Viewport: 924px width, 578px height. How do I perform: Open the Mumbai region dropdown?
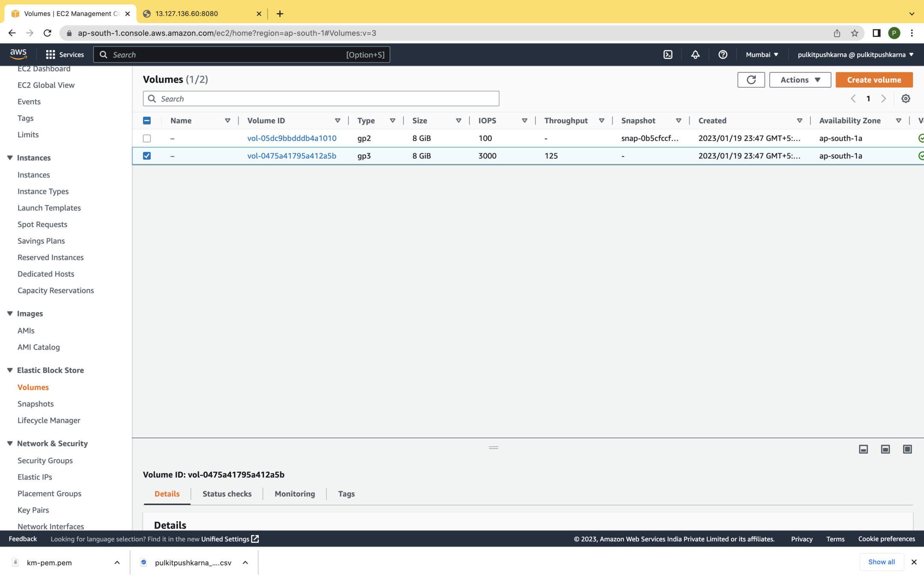point(762,54)
